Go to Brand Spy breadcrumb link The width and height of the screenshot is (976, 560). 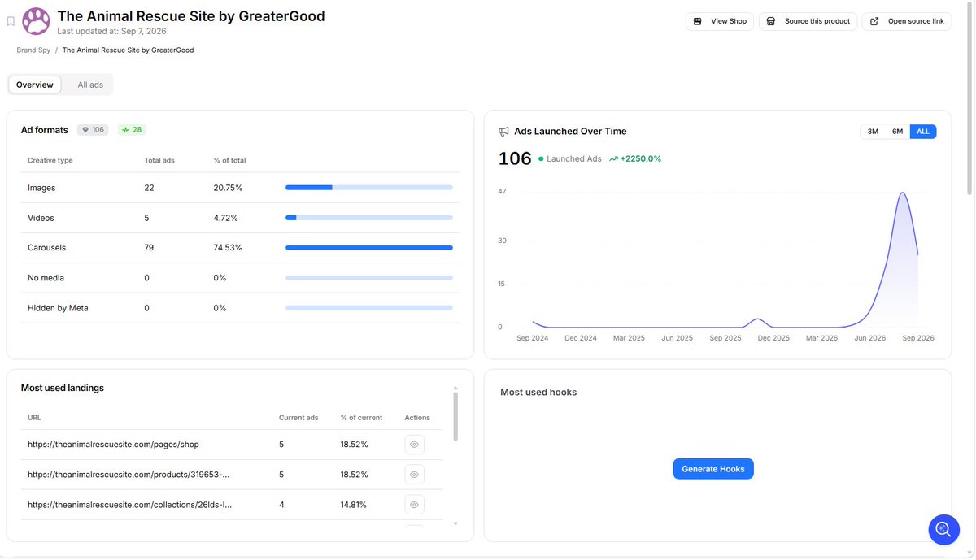[x=33, y=50]
